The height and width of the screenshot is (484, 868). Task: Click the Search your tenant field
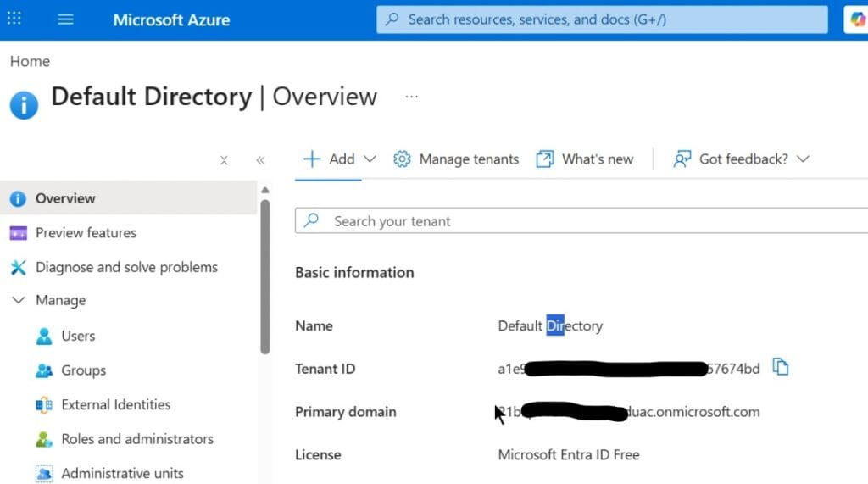tap(581, 221)
